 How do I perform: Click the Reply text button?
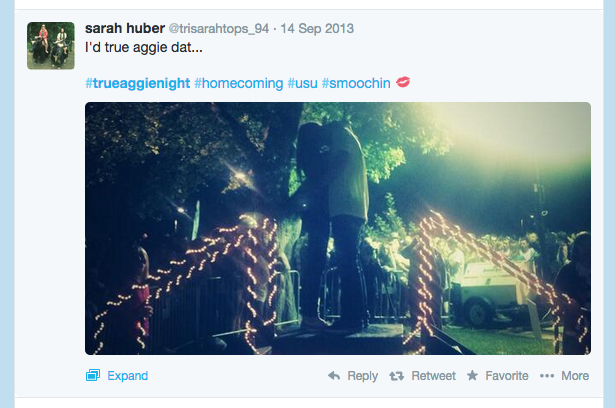point(362,376)
